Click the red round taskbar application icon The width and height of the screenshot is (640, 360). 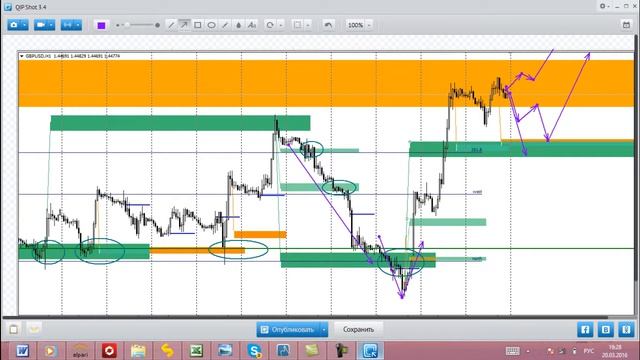[109, 351]
